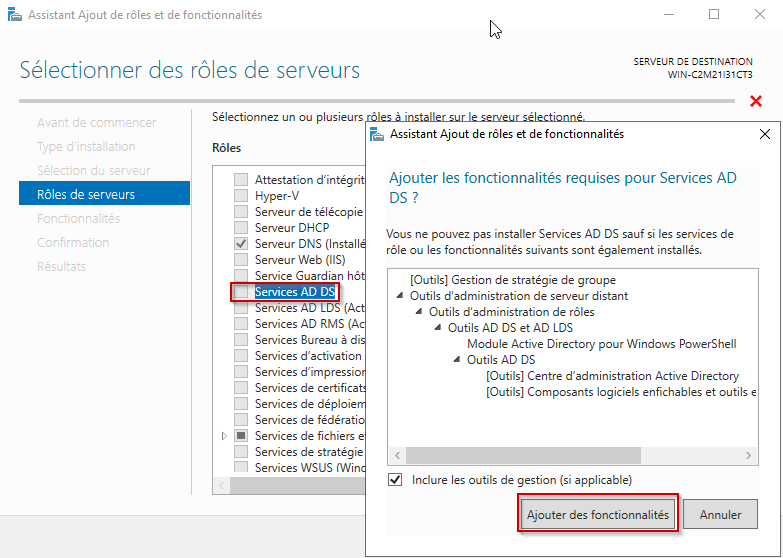This screenshot has height=558, width=783.
Task: Click the features list scroll left arrow
Action: click(x=397, y=455)
